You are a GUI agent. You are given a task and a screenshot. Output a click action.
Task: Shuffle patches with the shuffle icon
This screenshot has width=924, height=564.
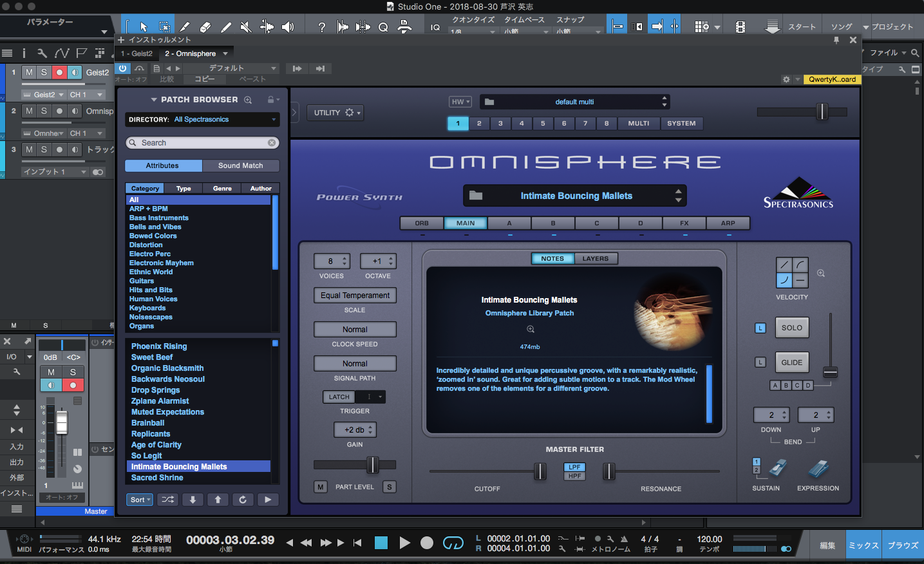[167, 500]
